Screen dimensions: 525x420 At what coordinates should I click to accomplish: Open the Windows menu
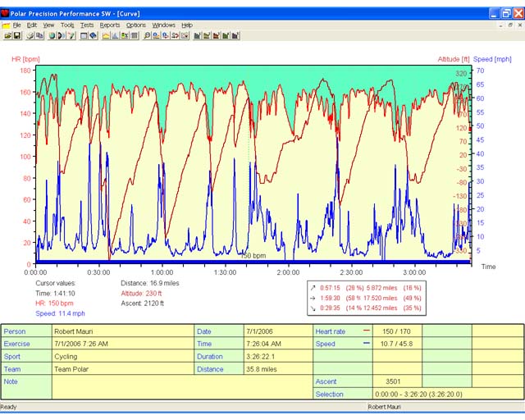(x=164, y=25)
